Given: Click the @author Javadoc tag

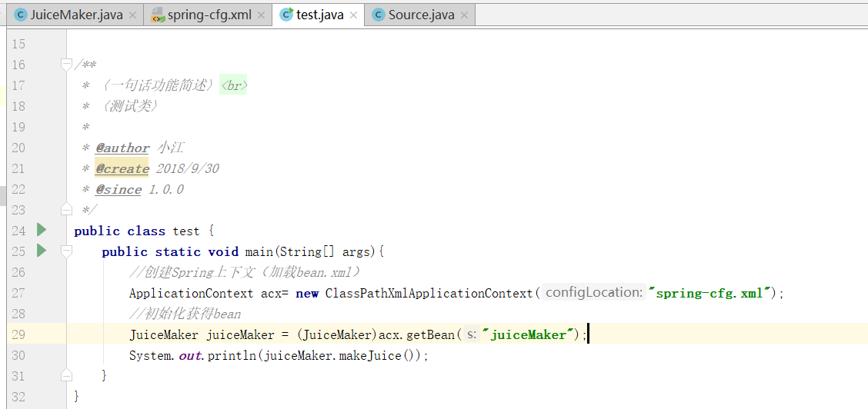Looking at the screenshot, I should click(x=122, y=148).
